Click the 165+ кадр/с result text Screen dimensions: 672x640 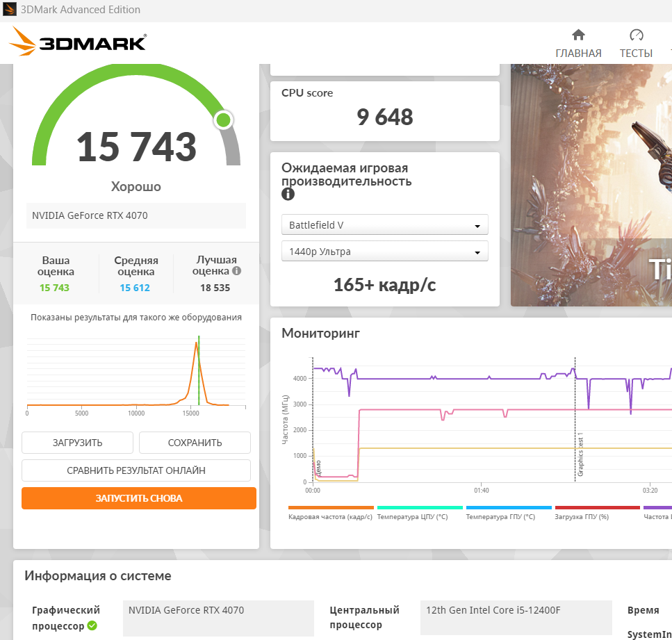click(x=384, y=285)
